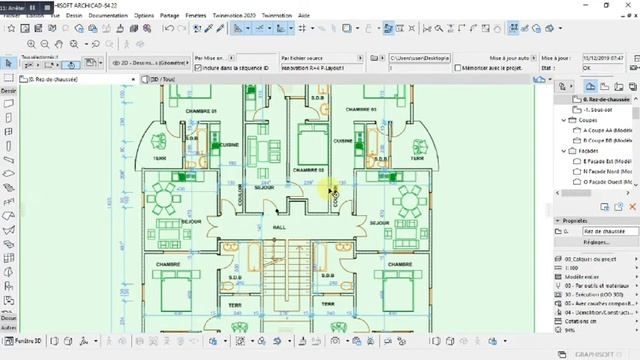Open the Twinmotion 2020 menu
This screenshot has height=360, width=640.
pyautogui.click(x=234, y=16)
